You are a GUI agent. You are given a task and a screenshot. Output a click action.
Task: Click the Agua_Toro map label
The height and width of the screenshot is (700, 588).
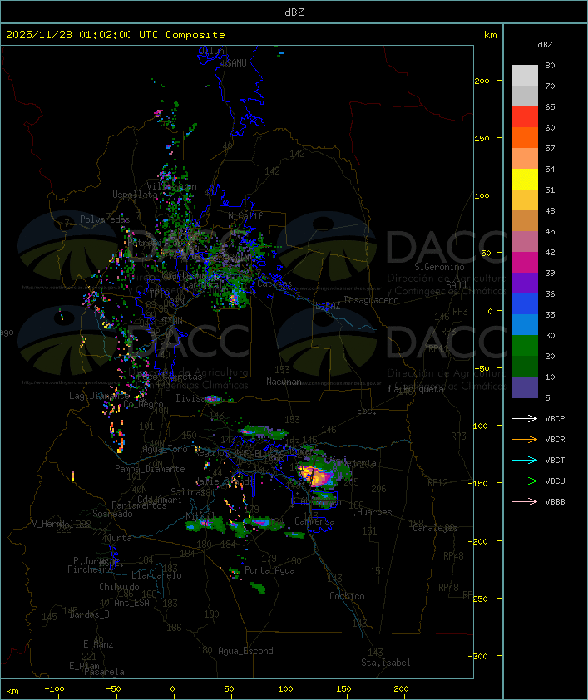(x=166, y=449)
